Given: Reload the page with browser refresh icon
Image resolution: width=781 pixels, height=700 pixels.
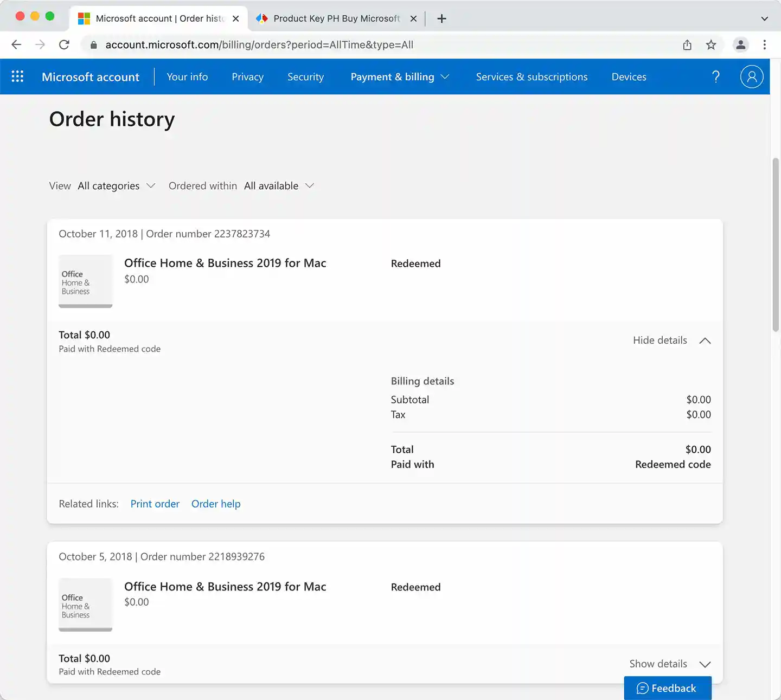Looking at the screenshot, I should tap(64, 45).
